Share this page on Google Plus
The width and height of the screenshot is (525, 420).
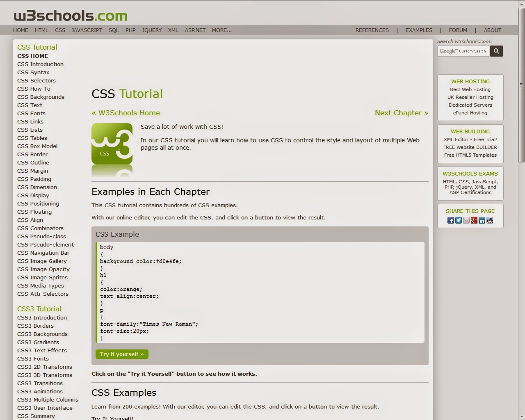(474, 220)
